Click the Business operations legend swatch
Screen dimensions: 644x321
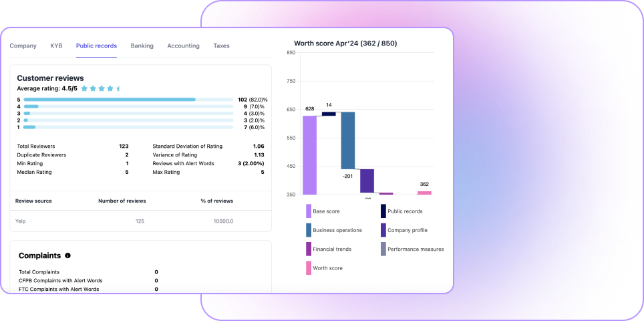(x=309, y=230)
